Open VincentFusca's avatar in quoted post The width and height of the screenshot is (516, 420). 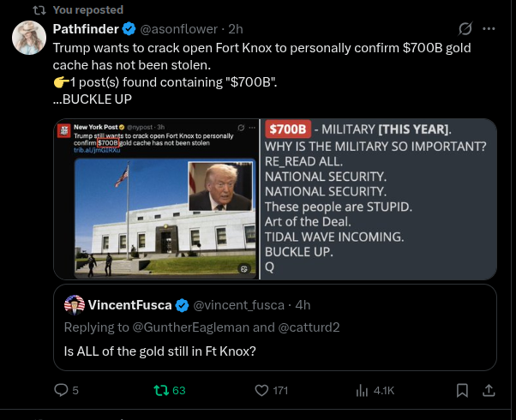75,305
